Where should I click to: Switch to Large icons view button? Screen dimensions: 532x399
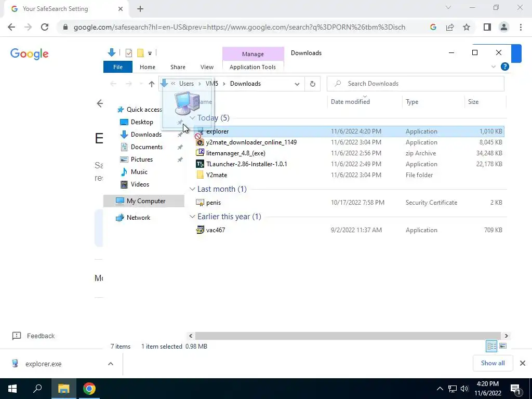pos(503,346)
